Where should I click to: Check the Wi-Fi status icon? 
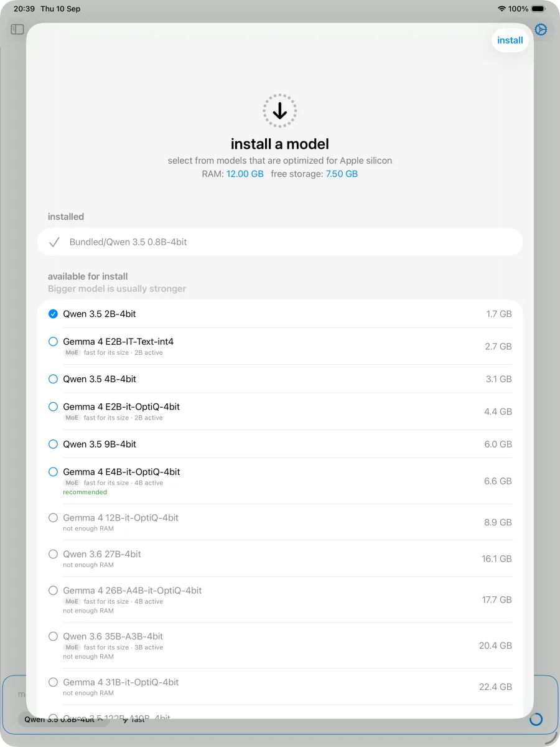[x=502, y=9]
